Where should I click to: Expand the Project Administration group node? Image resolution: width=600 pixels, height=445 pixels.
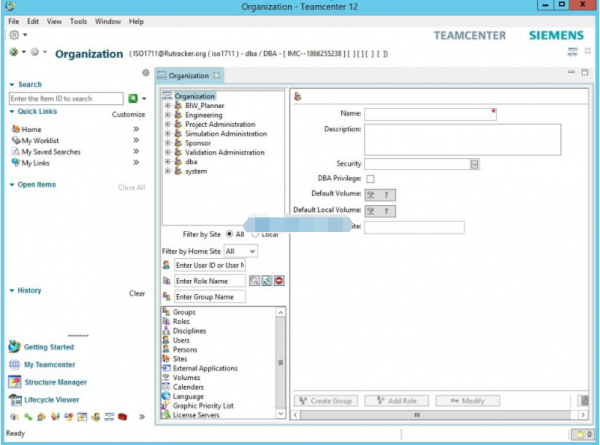167,124
